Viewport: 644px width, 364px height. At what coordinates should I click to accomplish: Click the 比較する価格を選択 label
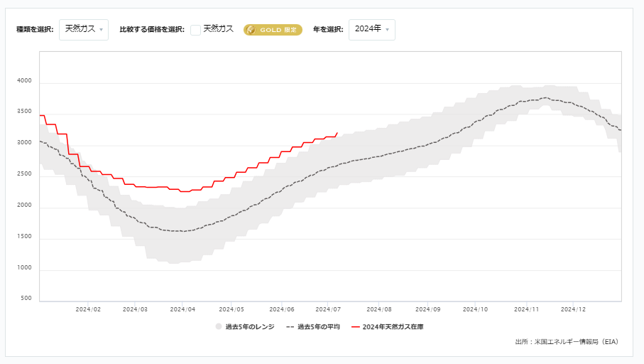click(x=152, y=30)
